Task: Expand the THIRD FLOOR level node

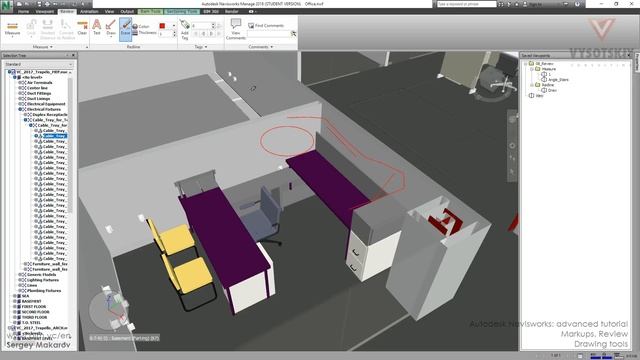Action: 15,317
